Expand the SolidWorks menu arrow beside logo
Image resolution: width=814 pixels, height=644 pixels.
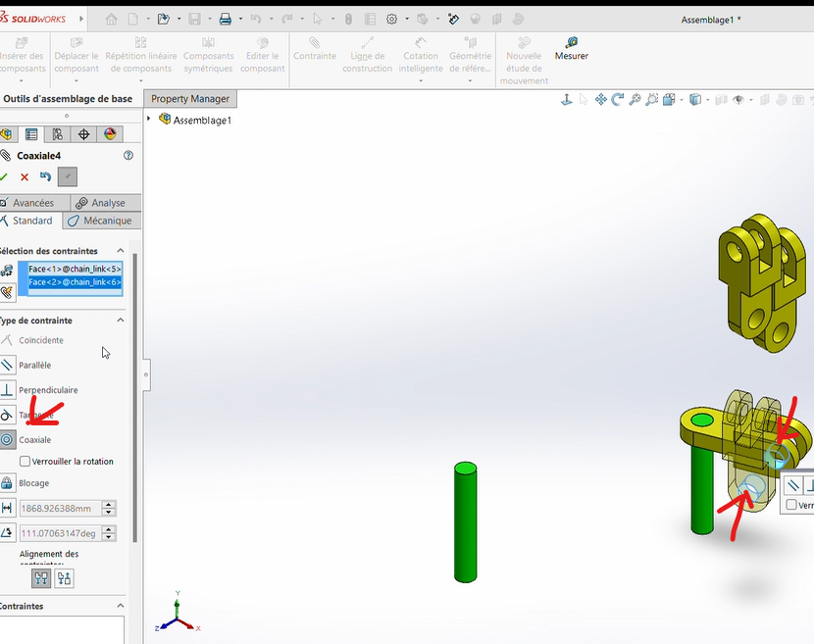(x=81, y=19)
